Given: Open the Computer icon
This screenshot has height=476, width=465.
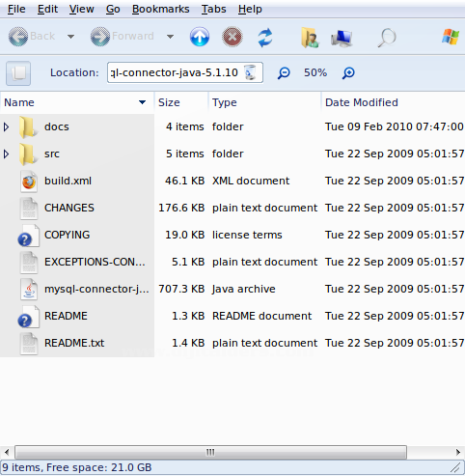Looking at the screenshot, I should (342, 39).
